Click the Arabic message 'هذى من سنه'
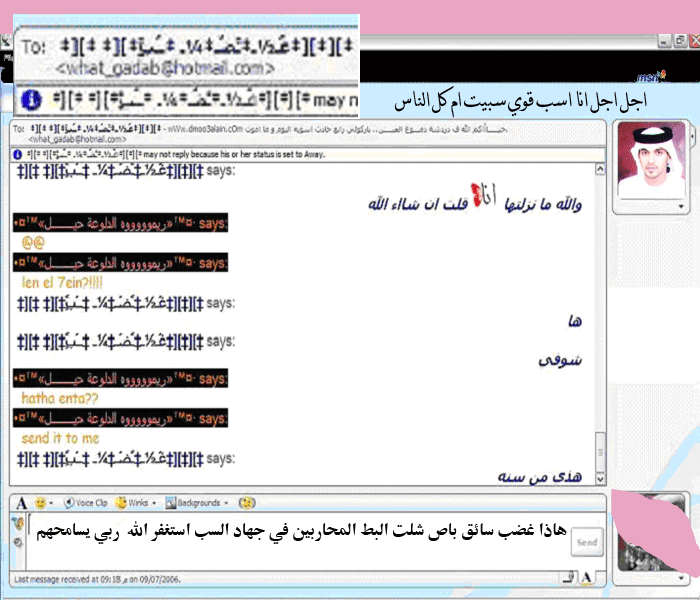 pyautogui.click(x=540, y=477)
